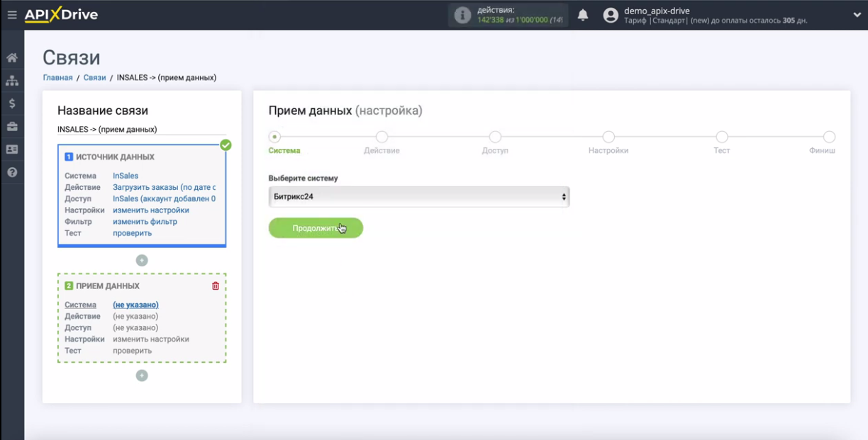Click the изменить фильтр link
The image size is (868, 440).
point(145,222)
